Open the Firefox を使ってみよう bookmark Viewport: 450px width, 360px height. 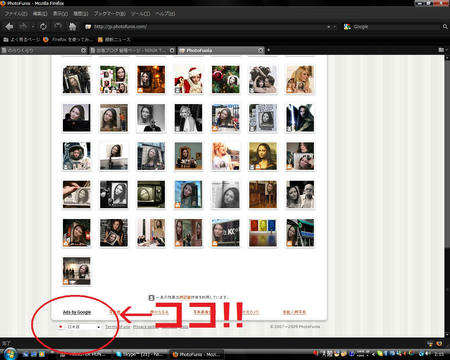point(68,39)
